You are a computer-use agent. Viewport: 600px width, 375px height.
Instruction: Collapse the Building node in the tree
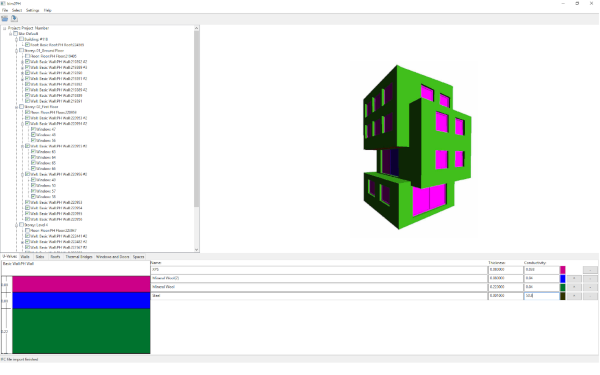16,39
